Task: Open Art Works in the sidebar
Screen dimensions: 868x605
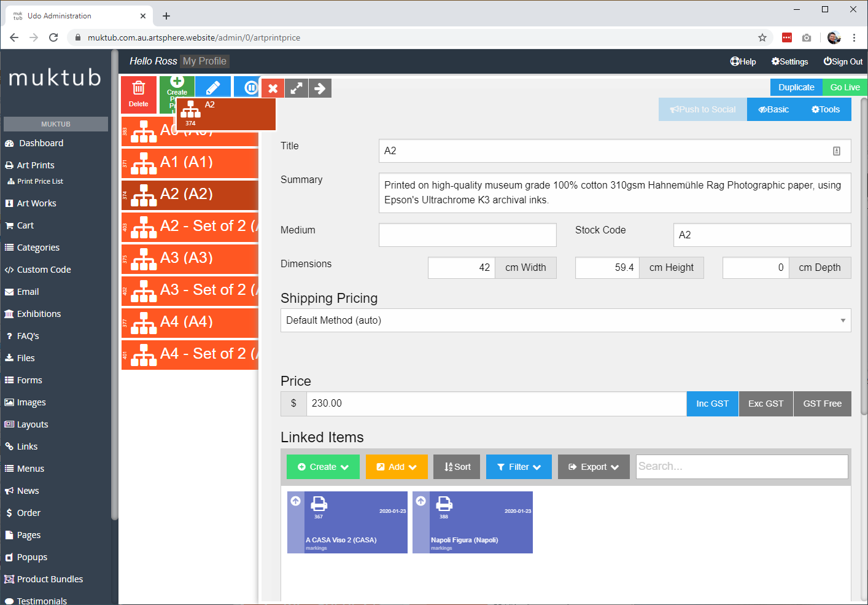Action: click(x=36, y=203)
